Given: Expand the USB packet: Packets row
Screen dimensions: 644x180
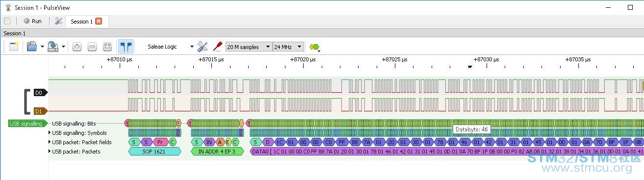Looking at the screenshot, I should [50, 152].
